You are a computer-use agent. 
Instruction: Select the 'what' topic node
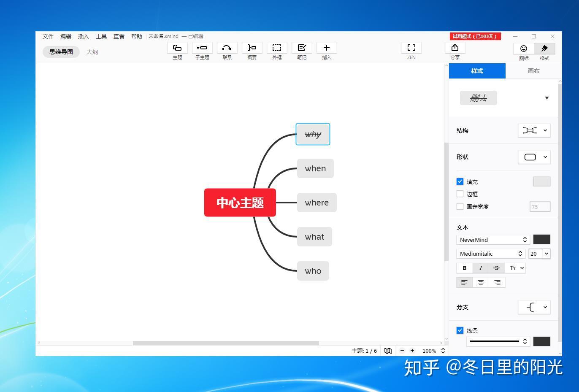coord(314,237)
